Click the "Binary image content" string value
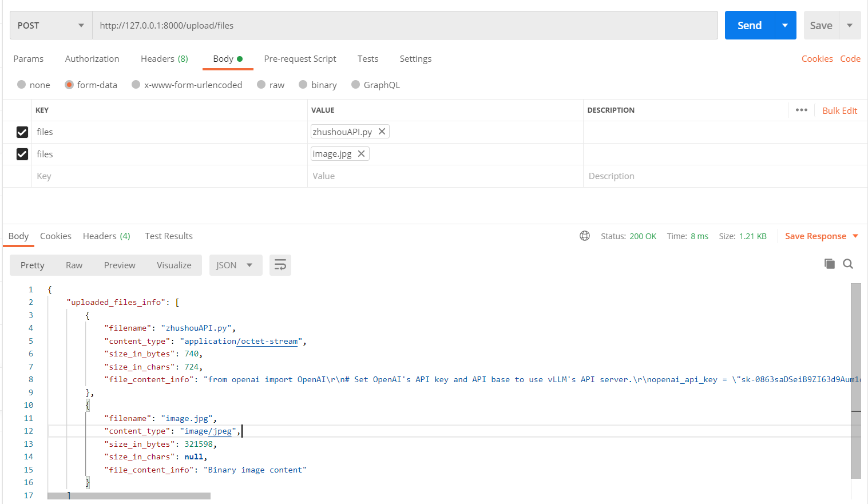This screenshot has width=868, height=504. coord(255,470)
